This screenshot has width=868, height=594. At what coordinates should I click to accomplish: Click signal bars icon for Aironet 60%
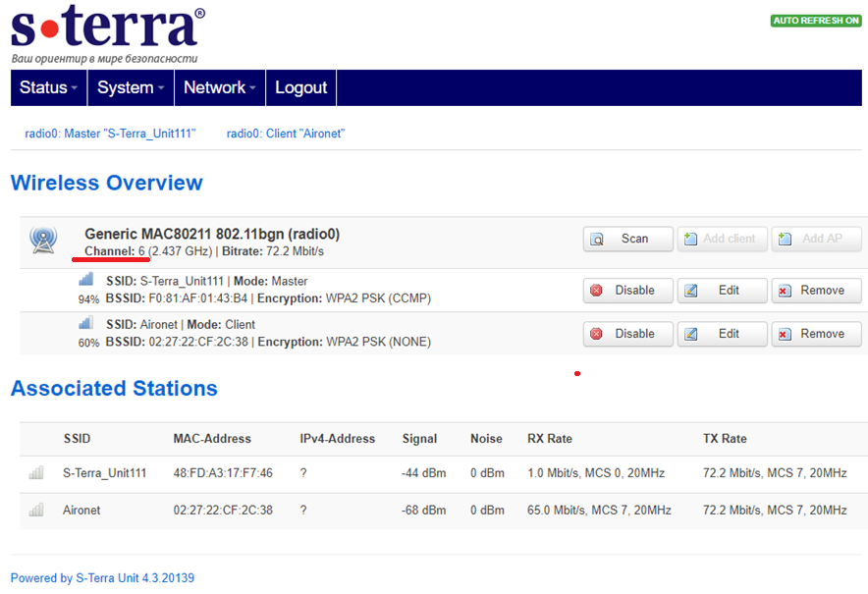85,322
